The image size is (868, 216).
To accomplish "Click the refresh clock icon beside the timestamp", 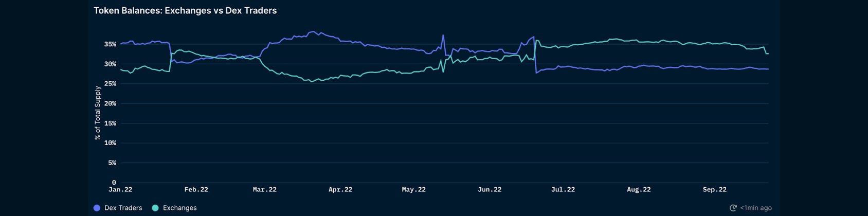I will click(x=733, y=208).
